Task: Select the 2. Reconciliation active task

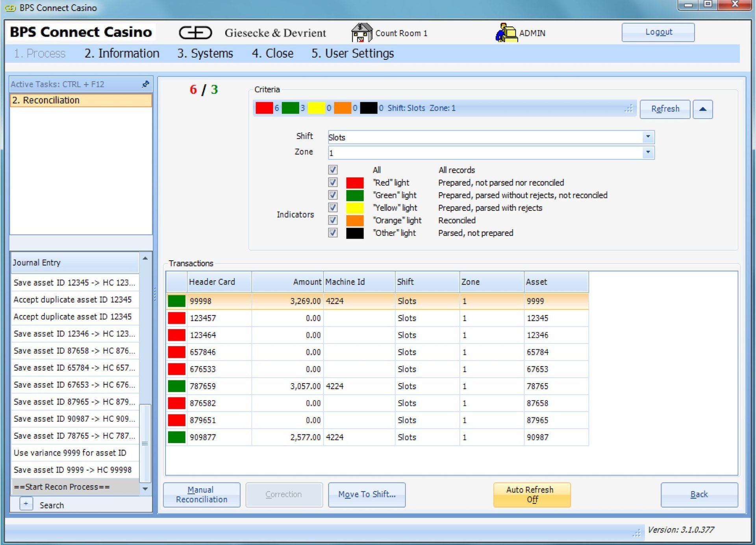Action: tap(81, 100)
